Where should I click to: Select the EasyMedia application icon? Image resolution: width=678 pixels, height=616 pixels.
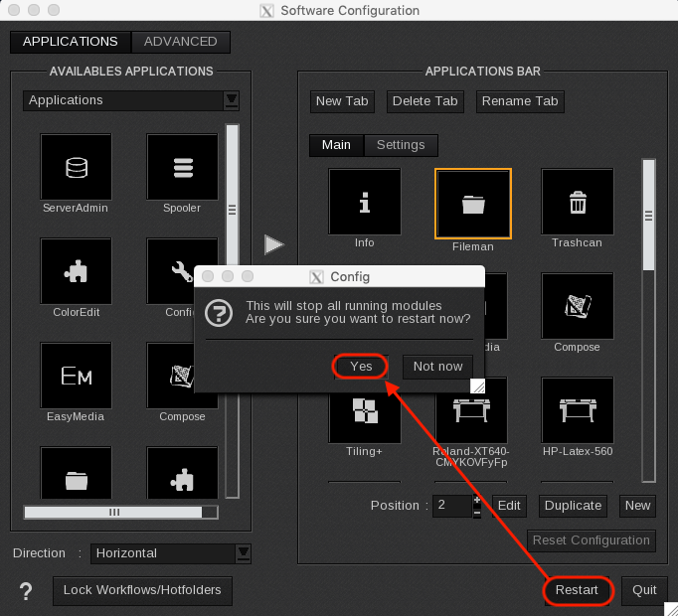tap(76, 376)
